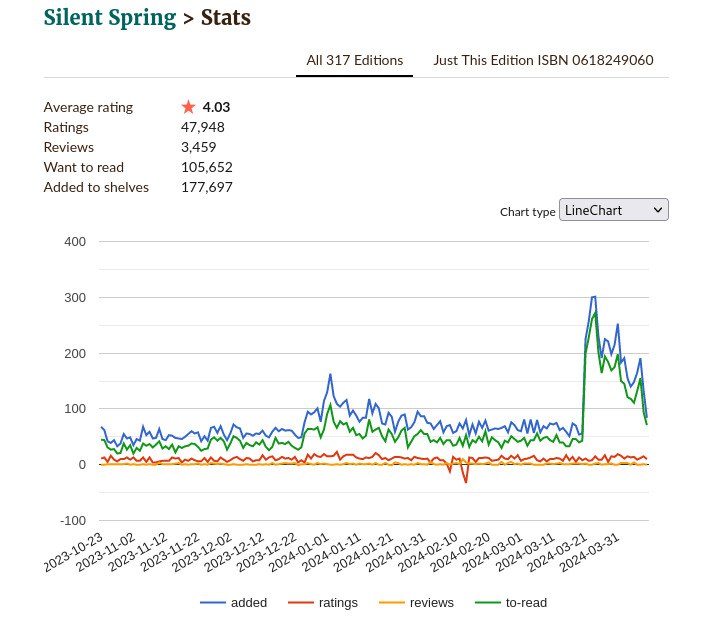Click the early January added line peak

[330, 375]
